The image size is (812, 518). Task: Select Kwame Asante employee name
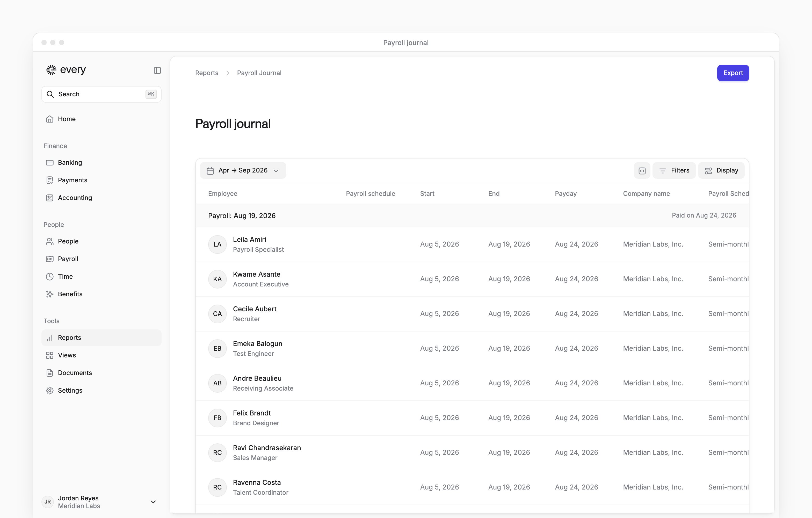257,274
